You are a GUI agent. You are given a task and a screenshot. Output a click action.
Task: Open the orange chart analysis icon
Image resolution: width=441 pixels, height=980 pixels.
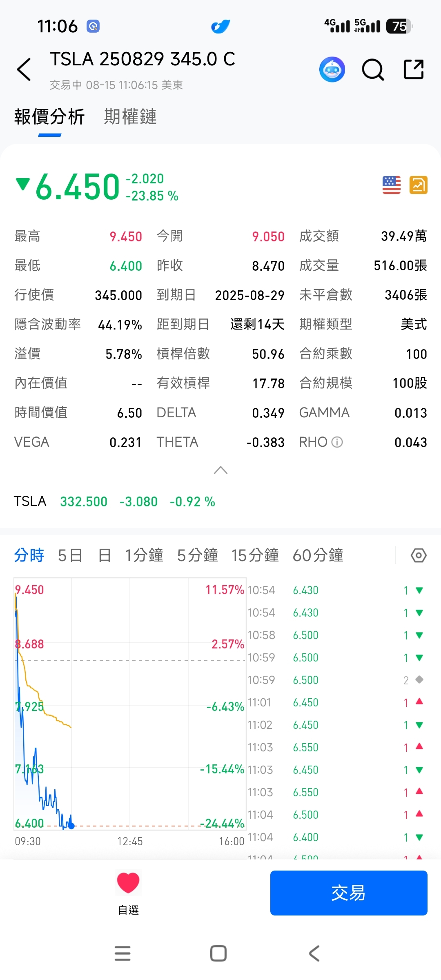pos(419,185)
